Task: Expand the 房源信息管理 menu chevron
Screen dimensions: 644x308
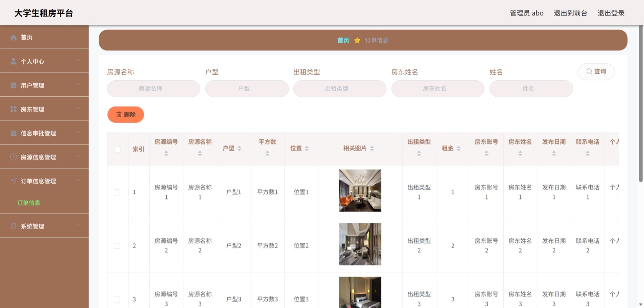Action: (x=78, y=156)
